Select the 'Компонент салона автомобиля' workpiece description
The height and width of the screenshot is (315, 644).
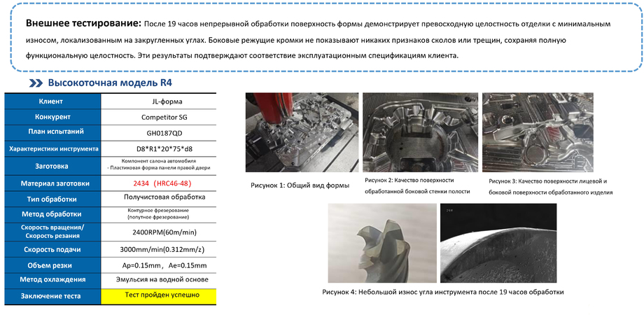pyautogui.click(x=158, y=164)
